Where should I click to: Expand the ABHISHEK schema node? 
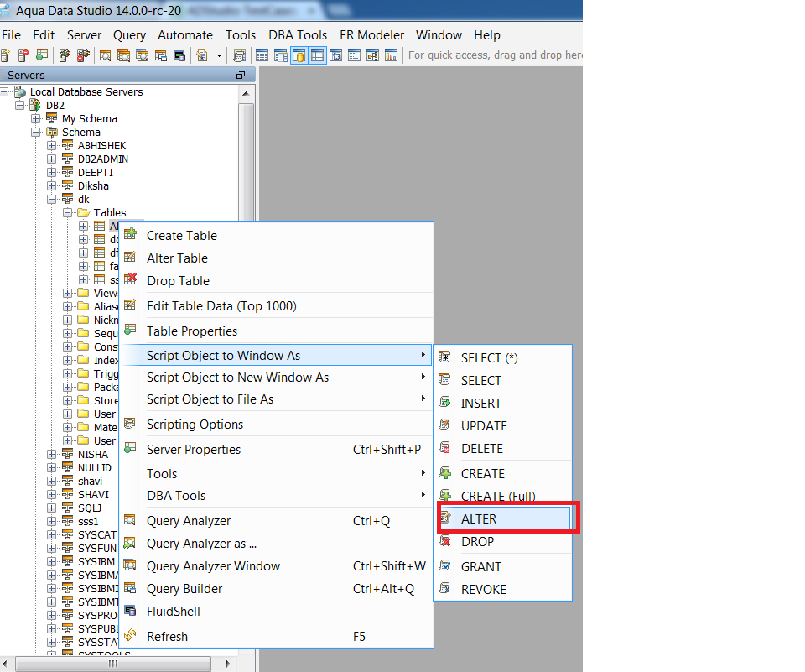(51, 145)
